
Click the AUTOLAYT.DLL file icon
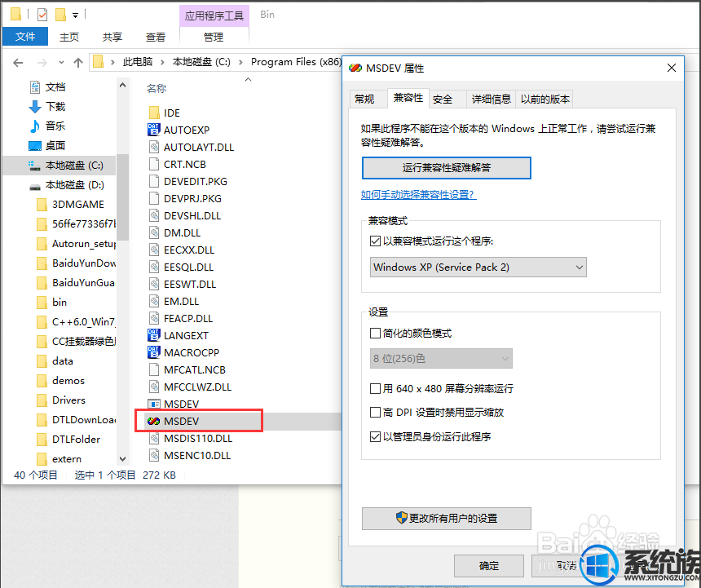(x=154, y=147)
